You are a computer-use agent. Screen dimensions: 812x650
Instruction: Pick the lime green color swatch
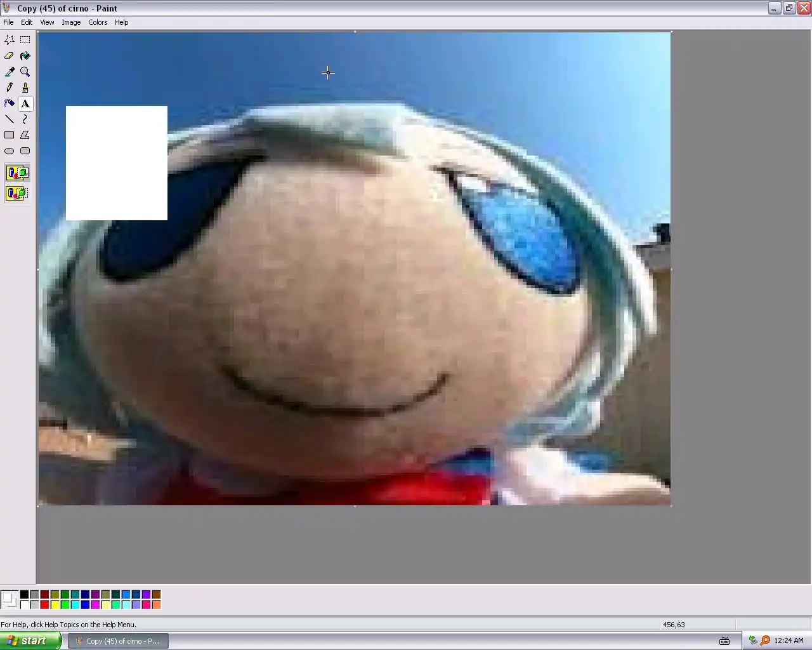point(65,605)
